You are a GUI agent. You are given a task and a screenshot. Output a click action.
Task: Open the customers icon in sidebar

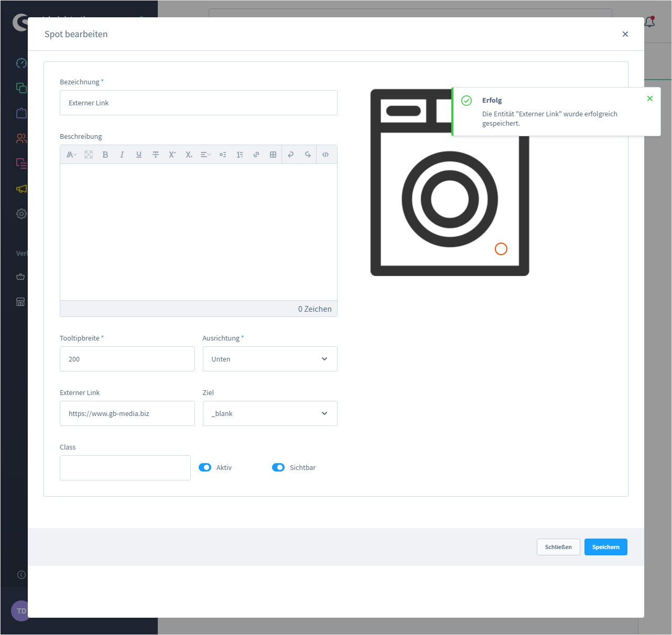coord(21,138)
